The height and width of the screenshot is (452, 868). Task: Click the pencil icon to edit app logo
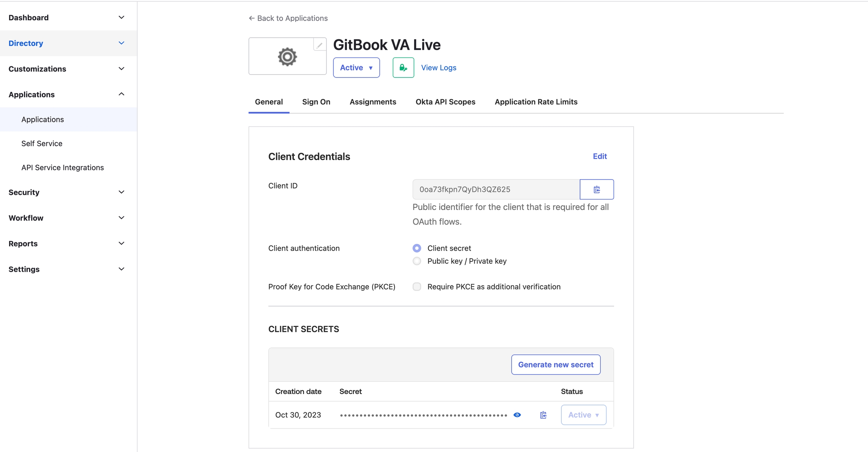(x=319, y=45)
